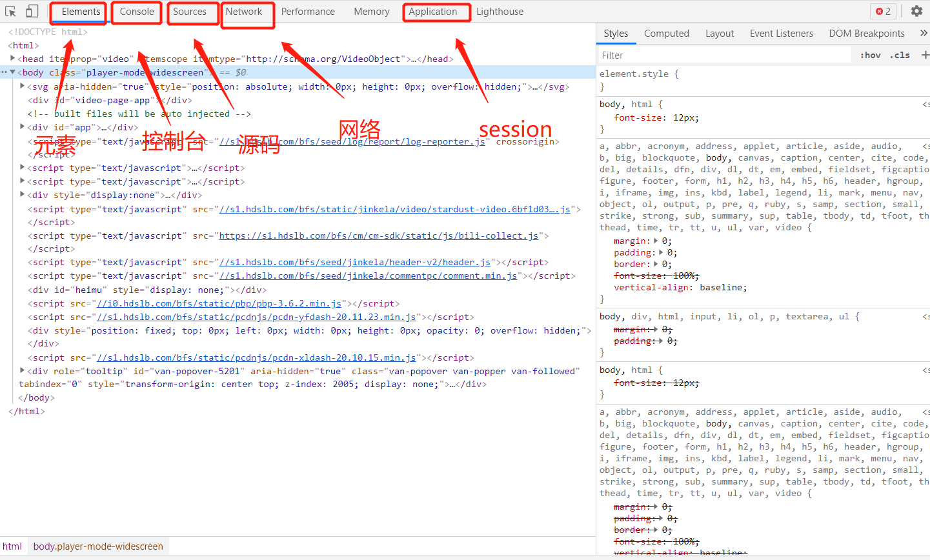Expand the svg aria-hidden node
The width and height of the screenshot is (930, 560).
click(23, 86)
